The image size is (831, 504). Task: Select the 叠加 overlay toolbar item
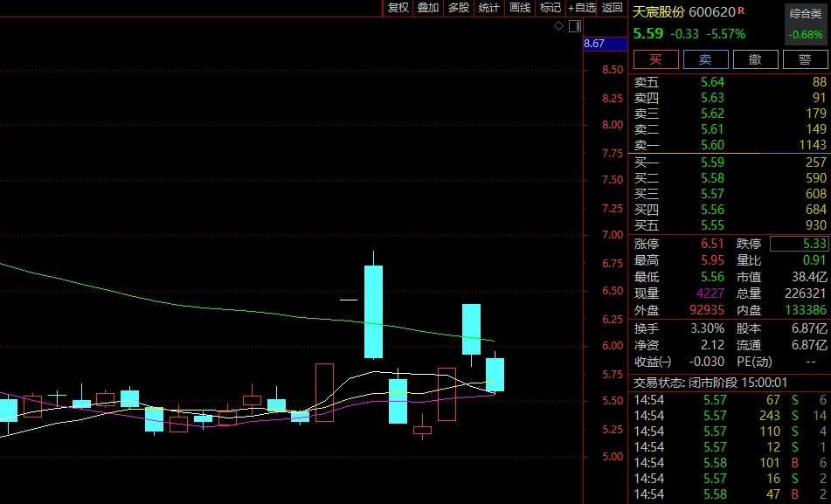(x=428, y=8)
